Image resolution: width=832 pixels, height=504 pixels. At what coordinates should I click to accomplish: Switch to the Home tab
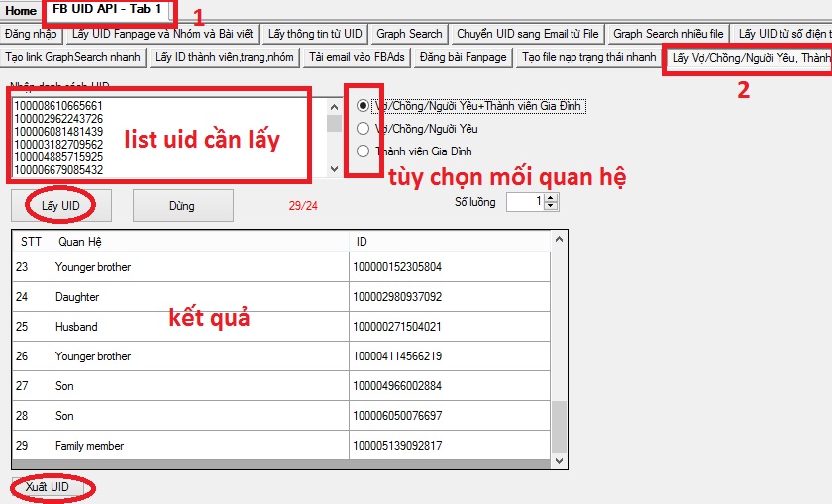(21, 11)
